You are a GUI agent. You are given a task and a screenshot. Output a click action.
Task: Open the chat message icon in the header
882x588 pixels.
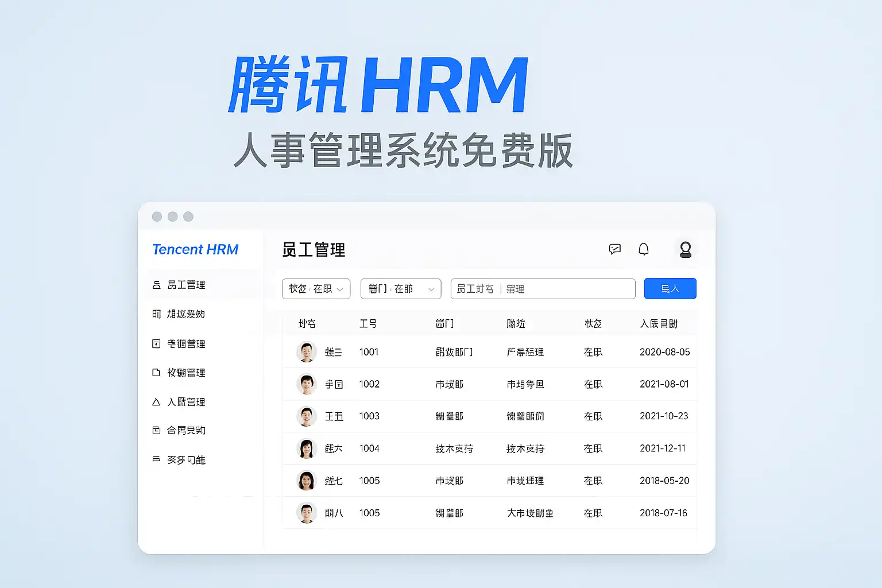coord(615,249)
